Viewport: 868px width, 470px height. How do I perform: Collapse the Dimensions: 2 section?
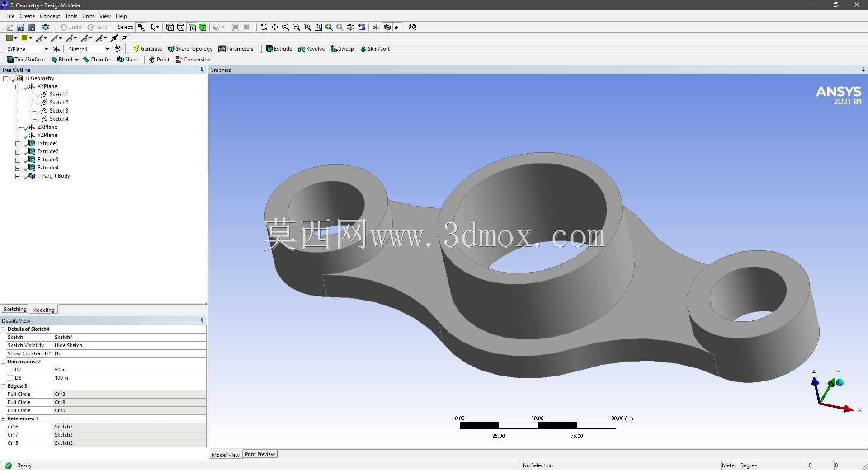[3, 362]
